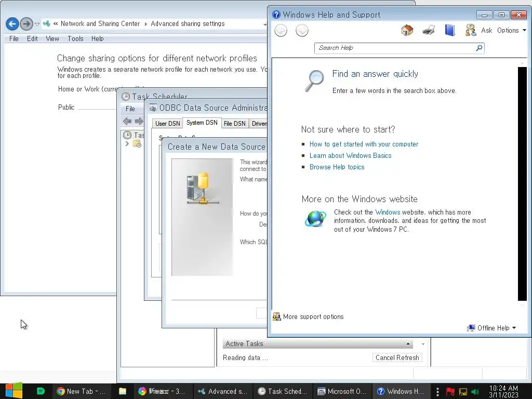The height and width of the screenshot is (399, 532).
Task: Open the Help menu in Advanced sharing settings
Action: tap(97, 38)
